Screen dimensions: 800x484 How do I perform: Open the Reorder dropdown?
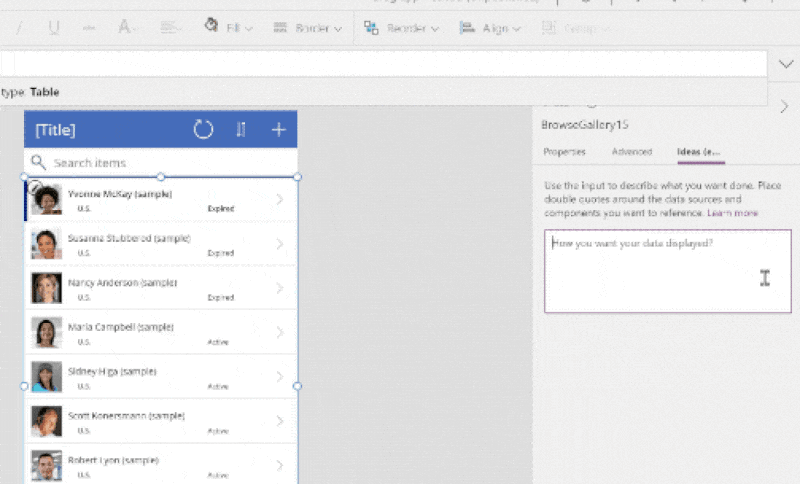tap(402, 28)
